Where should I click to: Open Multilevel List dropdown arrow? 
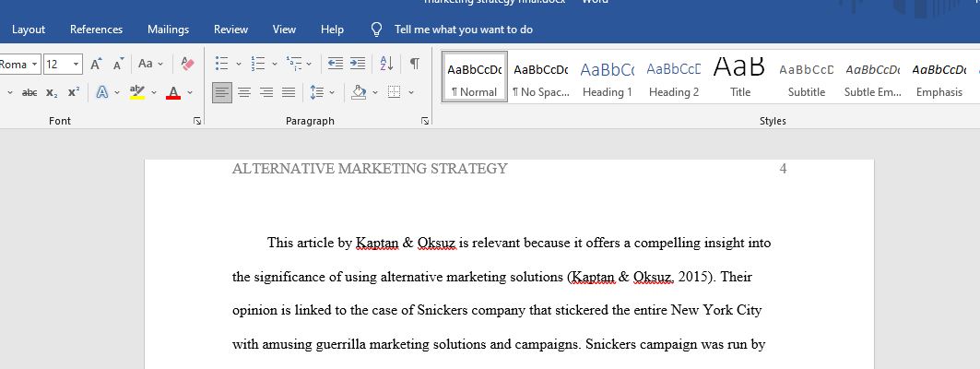[x=309, y=64]
